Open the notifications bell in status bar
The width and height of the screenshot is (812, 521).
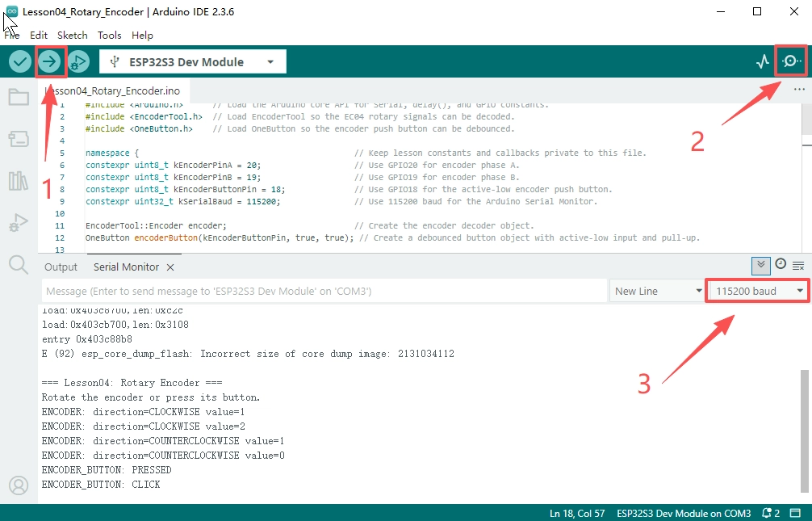(771, 513)
